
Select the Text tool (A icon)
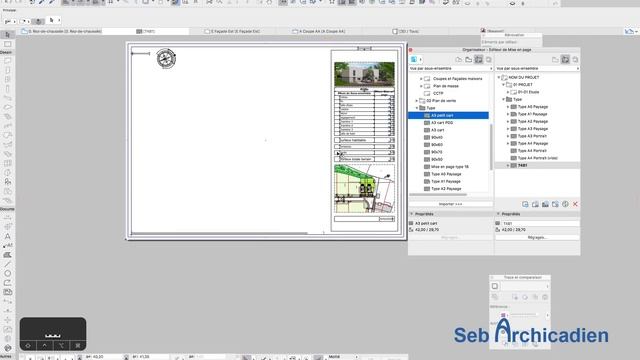pos(7,236)
